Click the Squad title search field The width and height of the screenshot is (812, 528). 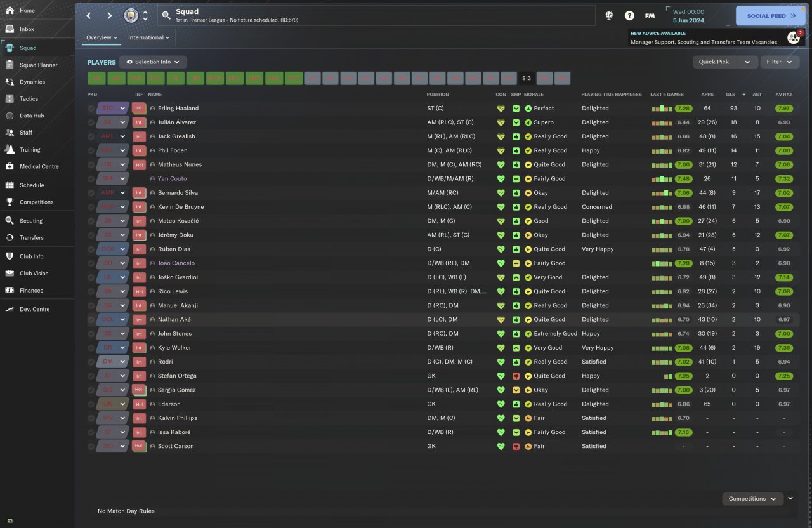pos(377,15)
